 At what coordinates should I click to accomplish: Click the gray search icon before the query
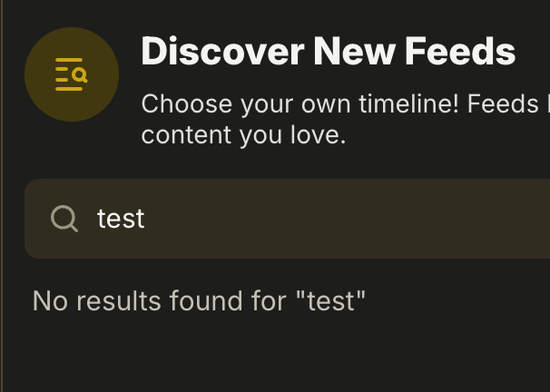coord(64,219)
